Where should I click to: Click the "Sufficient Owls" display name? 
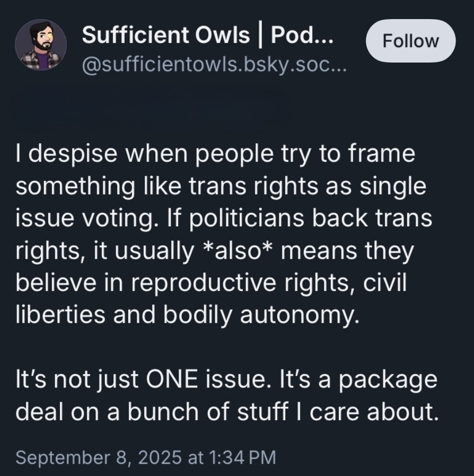[x=166, y=36]
